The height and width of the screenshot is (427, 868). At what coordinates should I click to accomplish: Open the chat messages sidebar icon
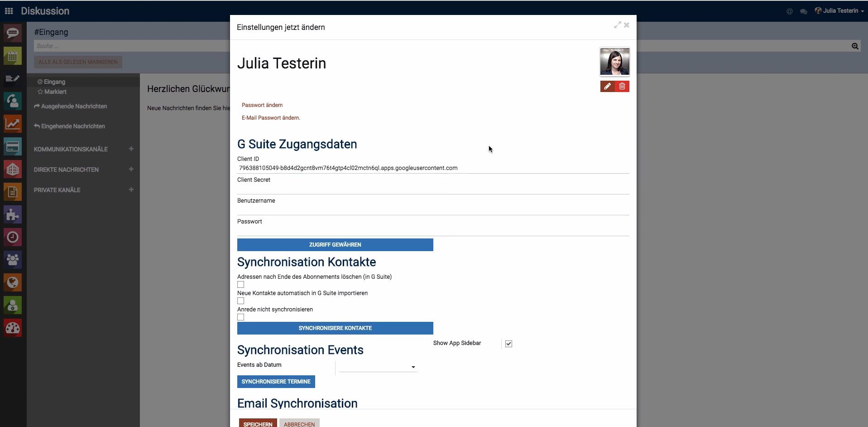tap(12, 33)
